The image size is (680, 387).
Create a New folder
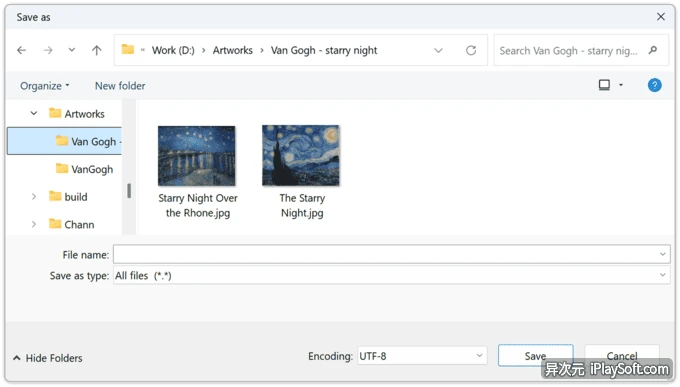pos(120,86)
